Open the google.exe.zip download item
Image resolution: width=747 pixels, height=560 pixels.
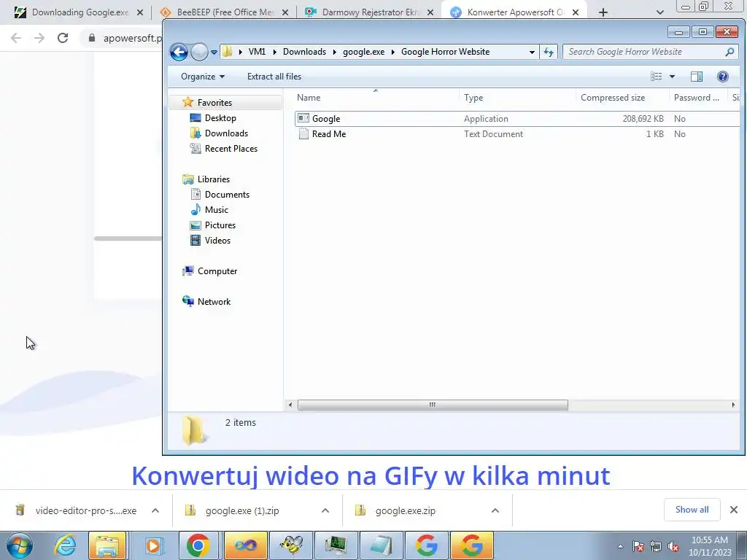405,510
